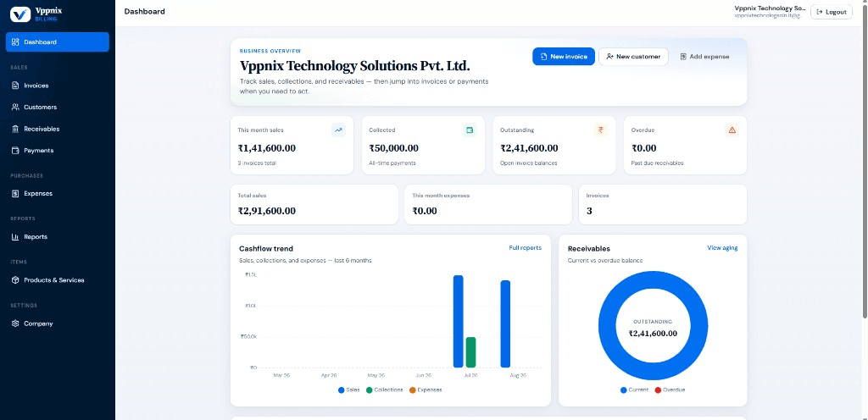Click the Vppnix Billing logo icon
The image size is (868, 420).
coord(20,14)
